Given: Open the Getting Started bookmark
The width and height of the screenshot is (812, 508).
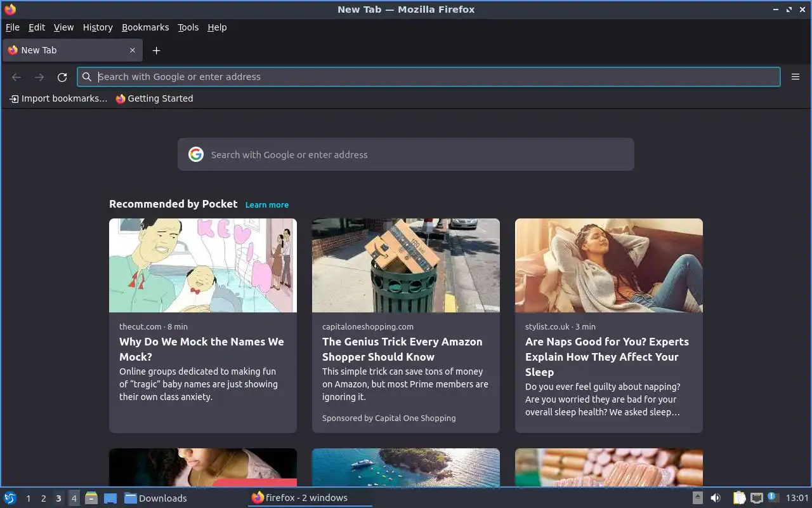Looking at the screenshot, I should 154,98.
